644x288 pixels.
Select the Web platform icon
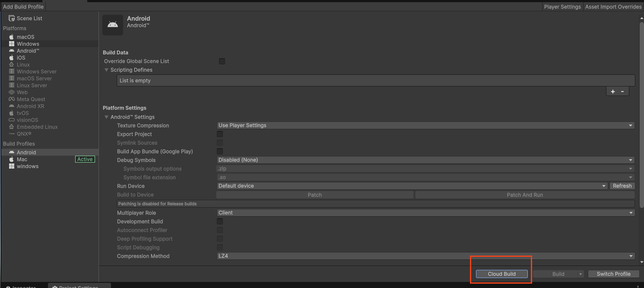[12, 92]
